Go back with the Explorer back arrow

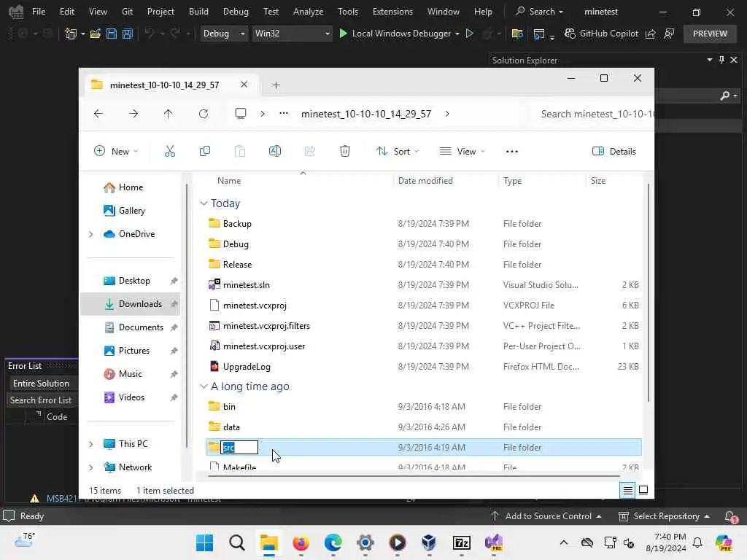click(98, 114)
